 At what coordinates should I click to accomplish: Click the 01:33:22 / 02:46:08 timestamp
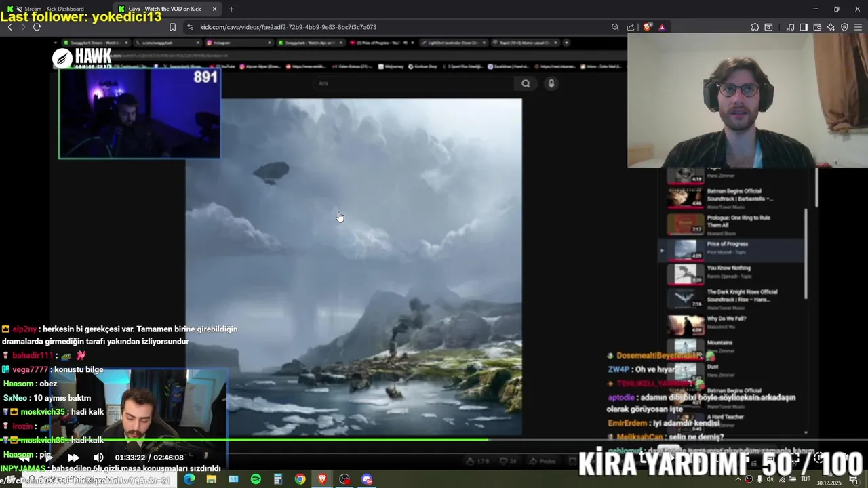[x=149, y=457]
